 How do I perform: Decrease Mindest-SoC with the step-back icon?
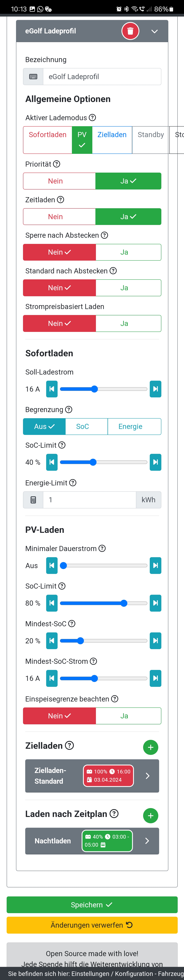pyautogui.click(x=52, y=641)
